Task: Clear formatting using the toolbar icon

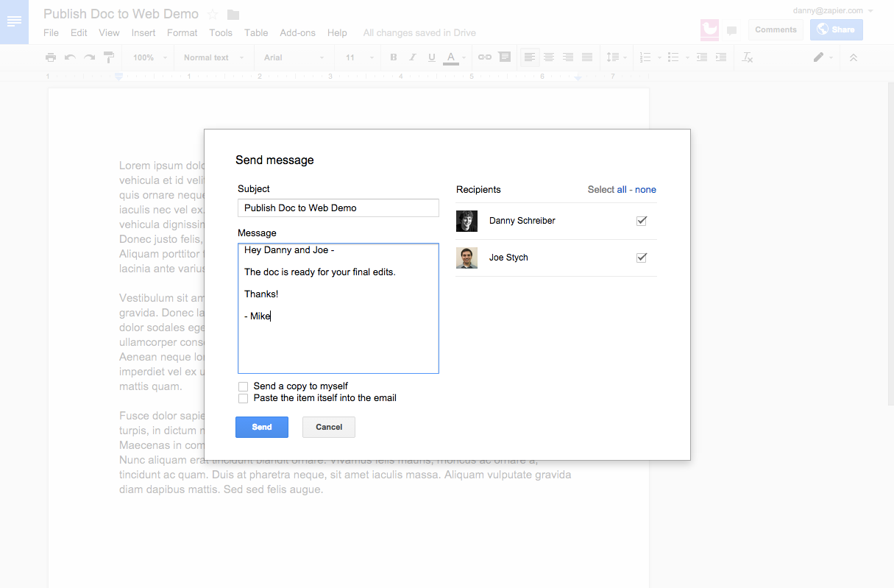Action: point(748,57)
